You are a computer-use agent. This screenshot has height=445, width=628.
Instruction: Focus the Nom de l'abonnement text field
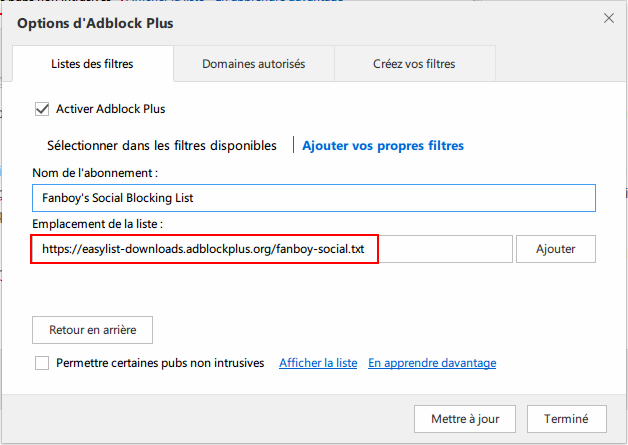(314, 198)
